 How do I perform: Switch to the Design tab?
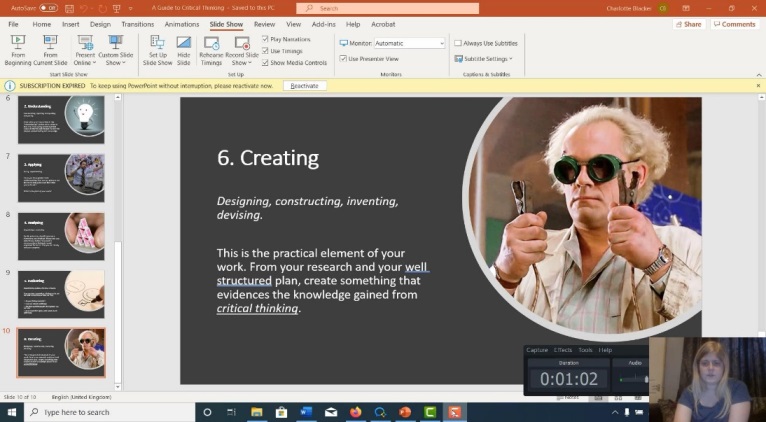click(x=100, y=24)
